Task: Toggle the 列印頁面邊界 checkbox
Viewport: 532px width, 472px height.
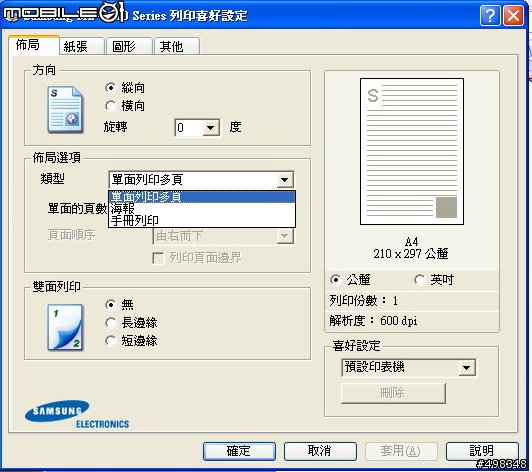Action: tap(158, 258)
